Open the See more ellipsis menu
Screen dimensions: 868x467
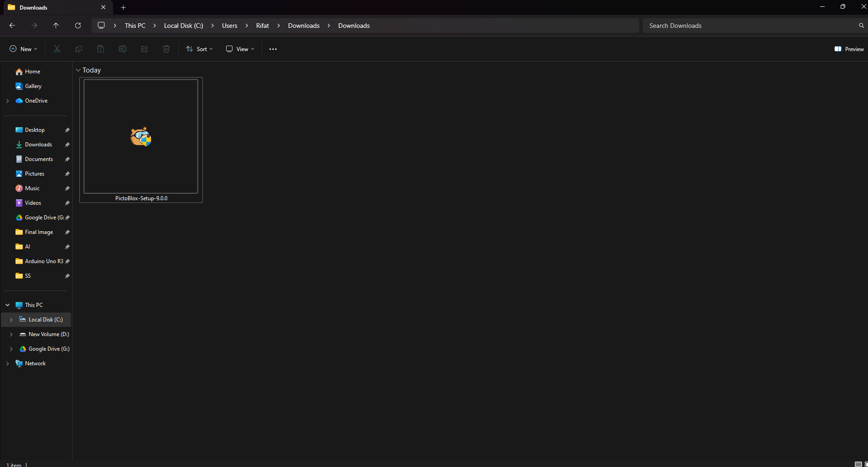tap(273, 49)
